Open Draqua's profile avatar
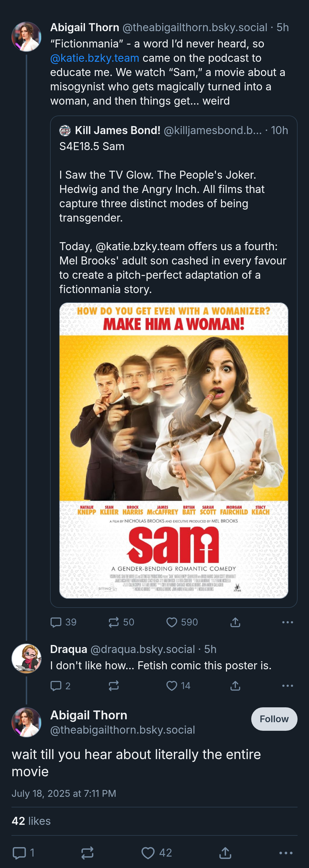The width and height of the screenshot is (309, 868). coord(27,658)
